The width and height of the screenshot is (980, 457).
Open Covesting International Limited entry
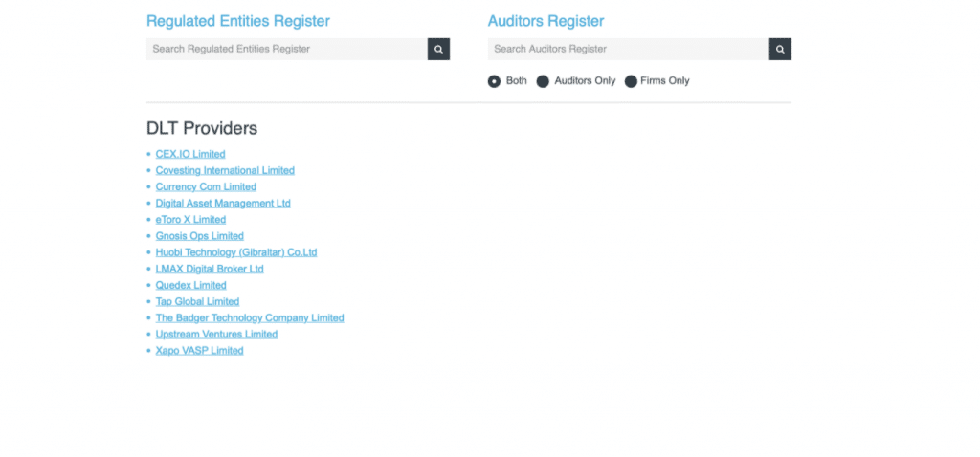225,170
